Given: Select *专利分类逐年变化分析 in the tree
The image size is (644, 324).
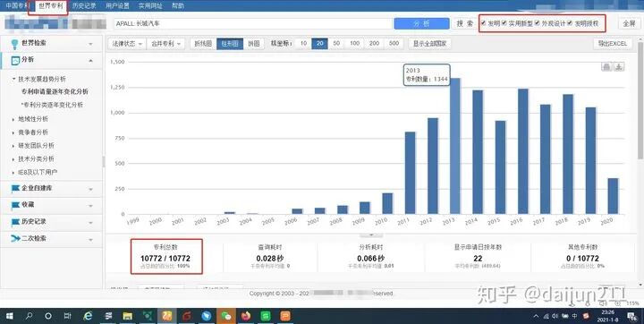Looking at the screenshot, I should [52, 105].
